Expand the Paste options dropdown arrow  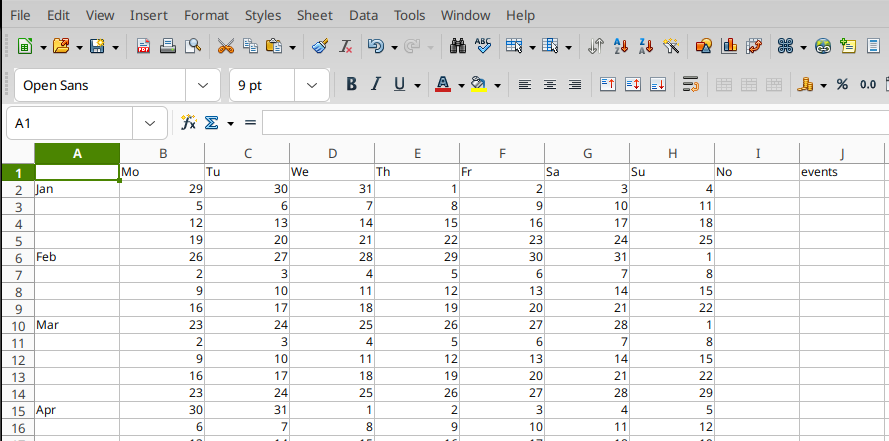(x=292, y=47)
